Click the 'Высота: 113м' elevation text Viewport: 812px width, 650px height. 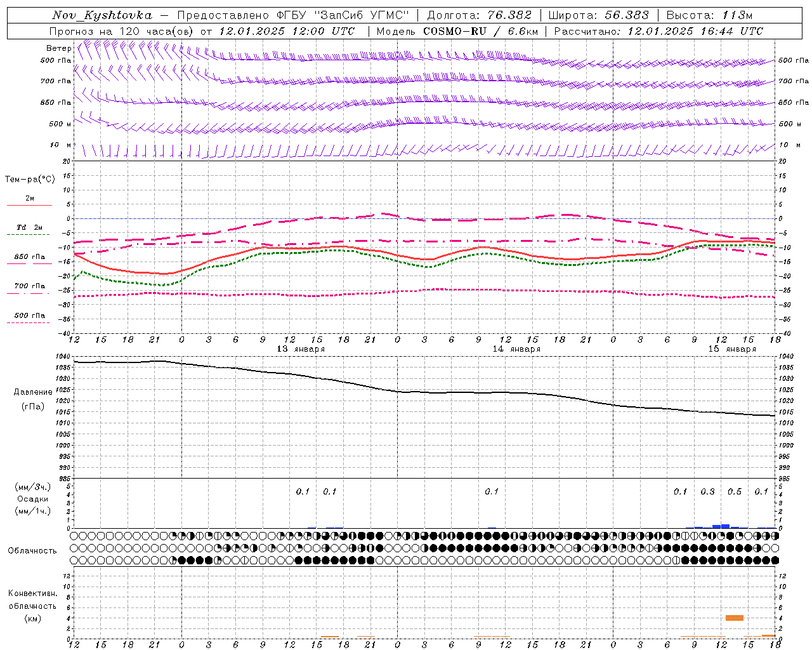[709, 15]
